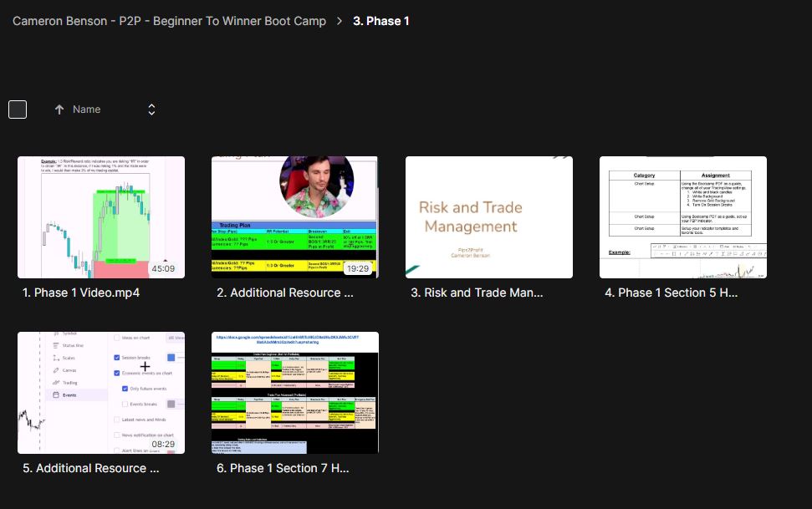Expand the sort options chevron beside Name
The height and width of the screenshot is (509, 812).
151,109
